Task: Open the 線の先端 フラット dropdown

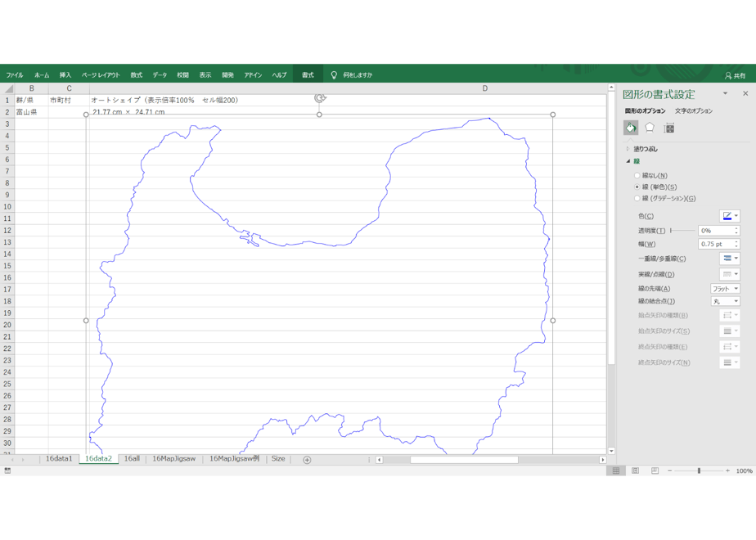Action: pos(725,288)
